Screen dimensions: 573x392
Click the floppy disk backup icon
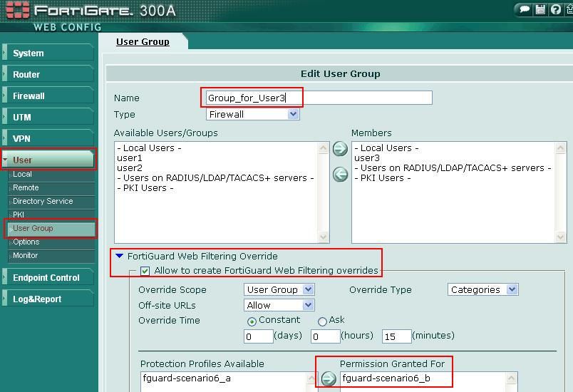(540, 10)
